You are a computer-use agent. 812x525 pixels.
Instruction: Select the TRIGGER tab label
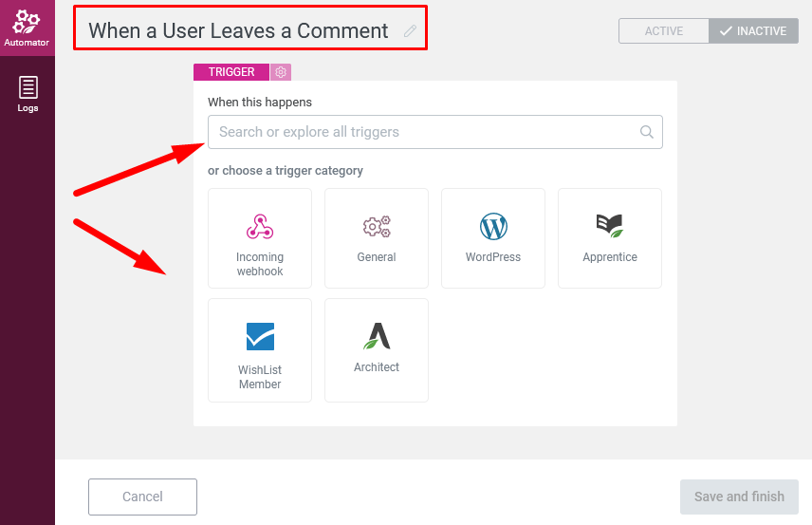pos(231,72)
